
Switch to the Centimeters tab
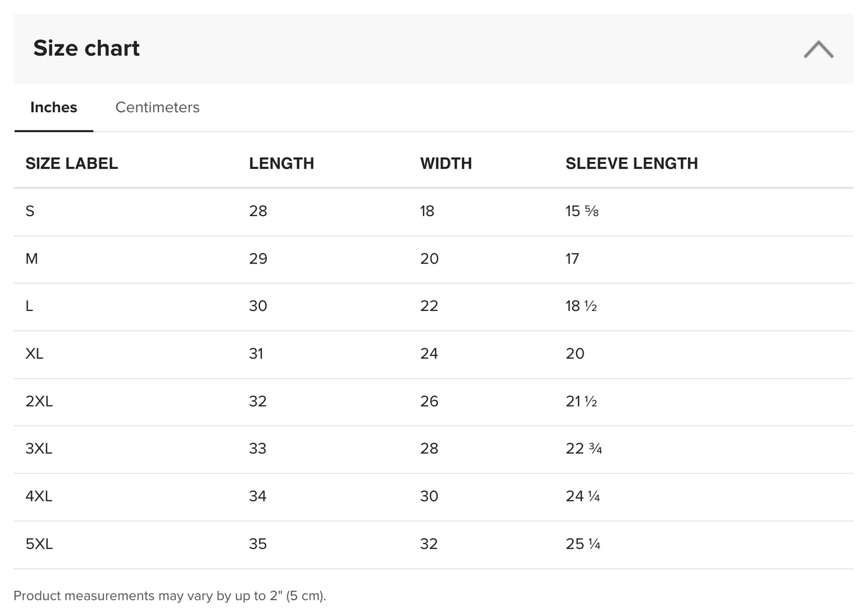(x=157, y=107)
